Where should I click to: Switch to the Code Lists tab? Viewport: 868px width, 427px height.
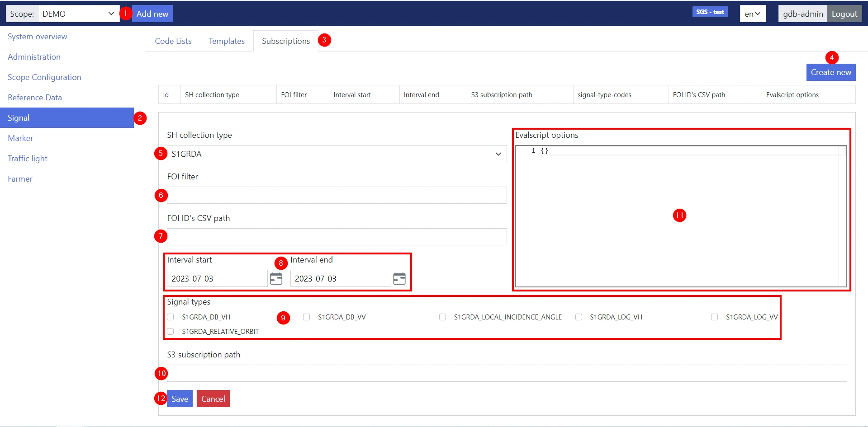tap(173, 41)
